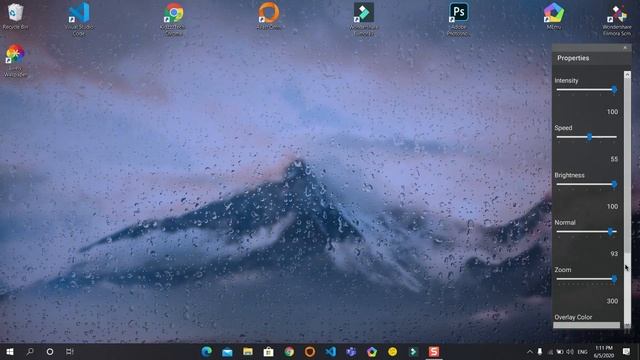Click the ENG language indicator

pyautogui.click(x=582, y=351)
